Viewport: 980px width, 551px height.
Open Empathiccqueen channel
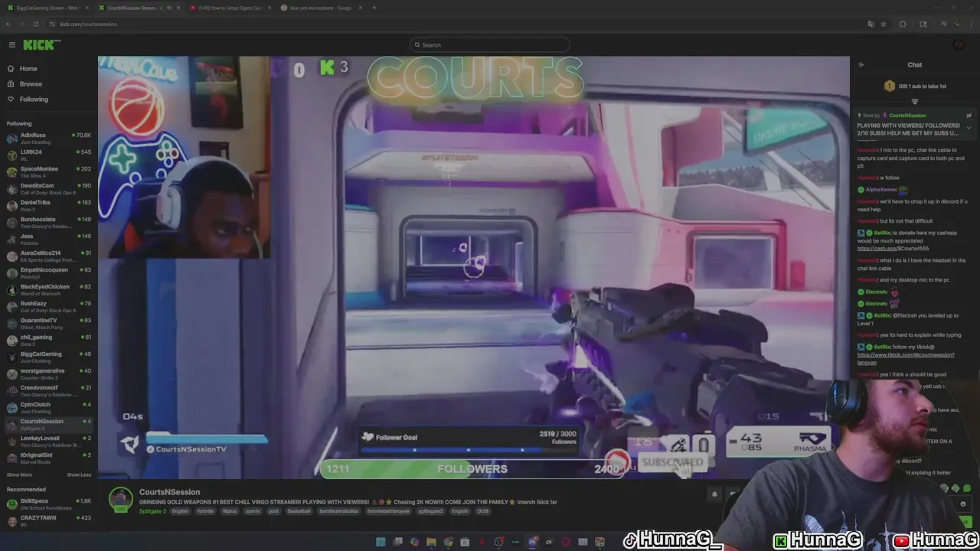click(47, 272)
